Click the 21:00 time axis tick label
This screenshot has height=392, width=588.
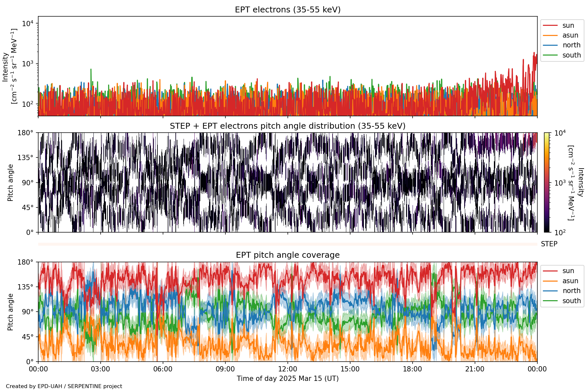coord(475,369)
